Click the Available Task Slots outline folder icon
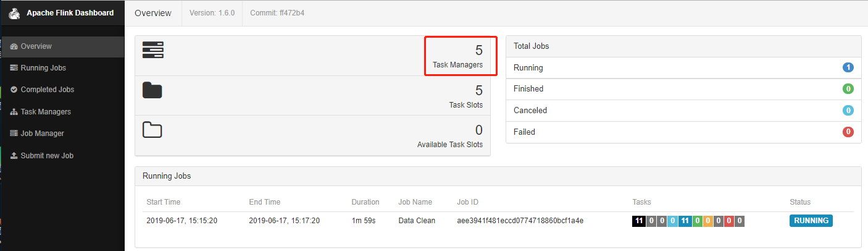The width and height of the screenshot is (868, 251). 152,130
